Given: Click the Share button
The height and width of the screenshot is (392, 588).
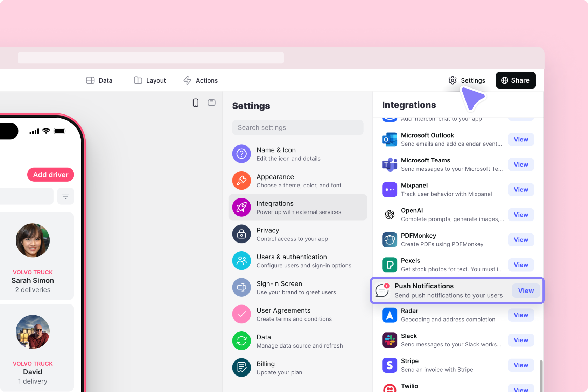Looking at the screenshot, I should (x=516, y=80).
